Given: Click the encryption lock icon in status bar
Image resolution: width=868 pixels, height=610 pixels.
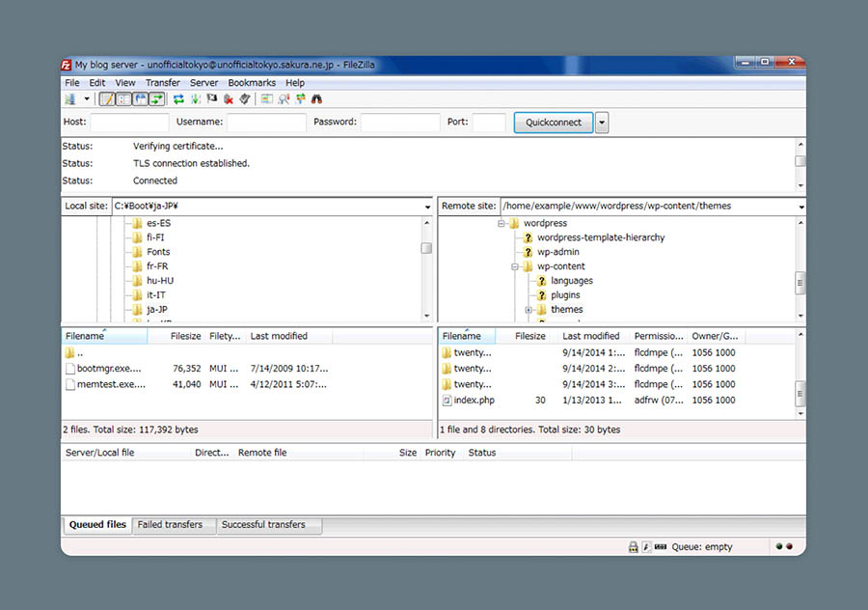Looking at the screenshot, I should coord(633,547).
